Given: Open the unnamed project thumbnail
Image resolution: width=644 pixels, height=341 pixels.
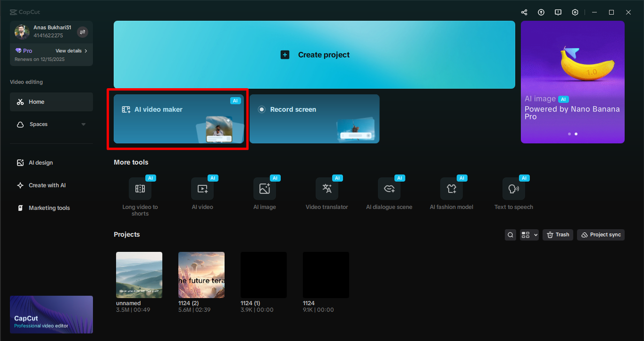Looking at the screenshot, I should tap(139, 275).
